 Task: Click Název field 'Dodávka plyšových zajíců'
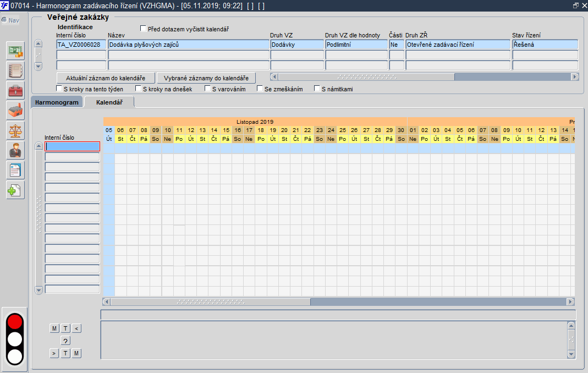189,45
